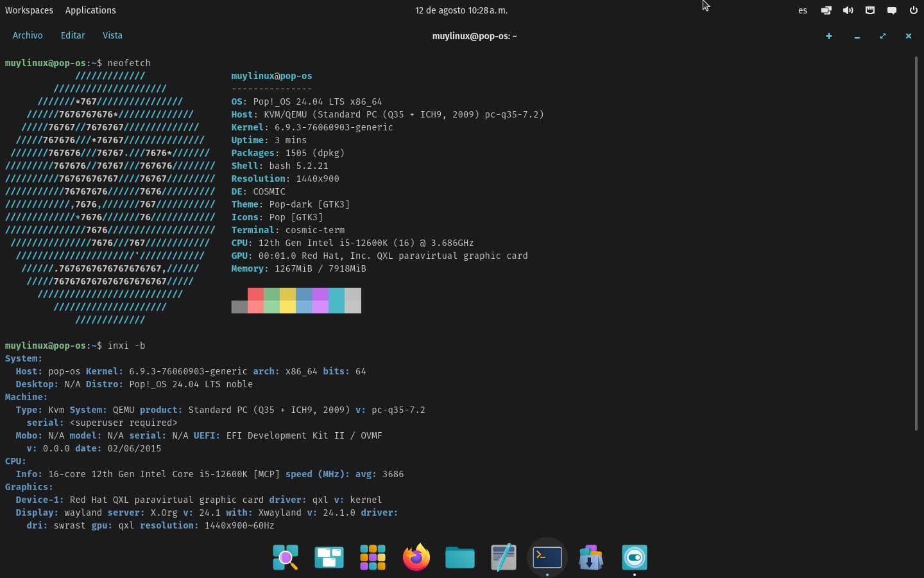Click the 'Icons: Pop [GTK3]' line
This screenshot has height=578, width=924.
tap(277, 217)
